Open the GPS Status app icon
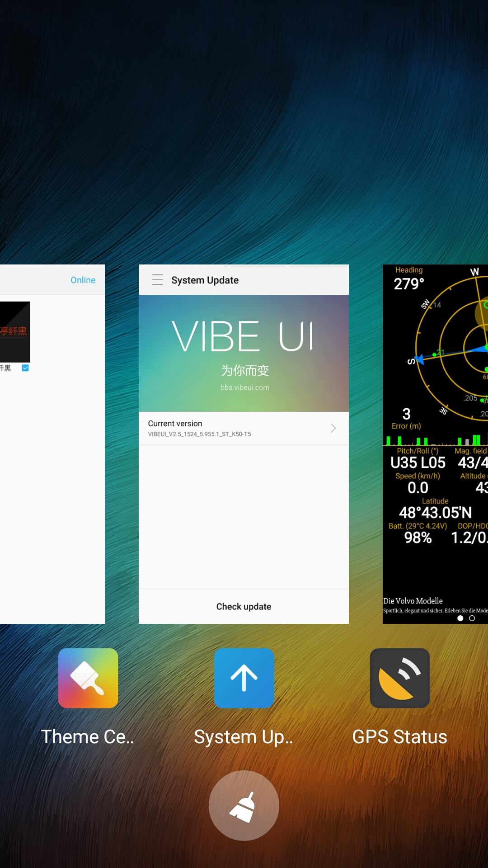 400,678
